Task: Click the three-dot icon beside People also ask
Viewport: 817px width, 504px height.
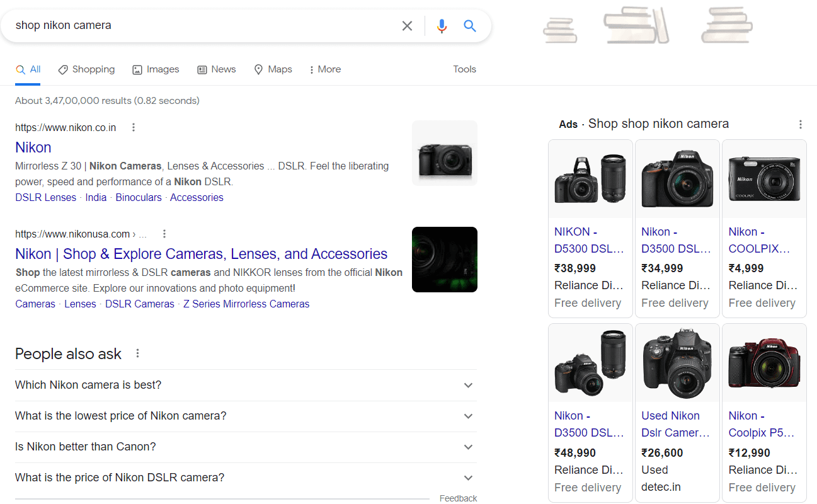Action: coord(137,353)
